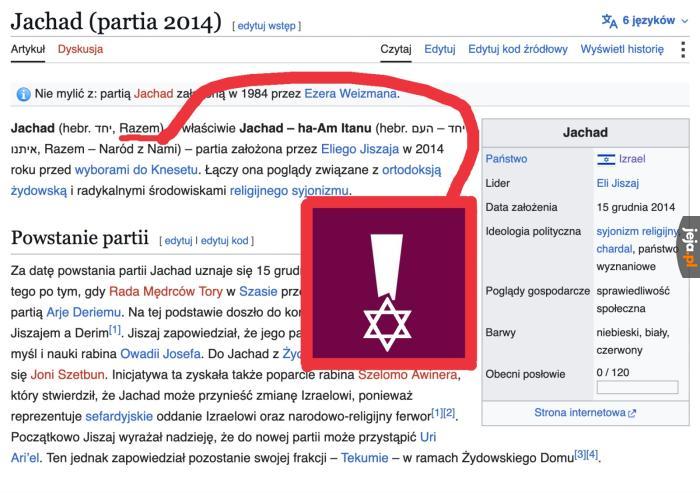The width and height of the screenshot is (700, 493).
Task: Open the Izrael link in infobox
Action: pos(632,159)
